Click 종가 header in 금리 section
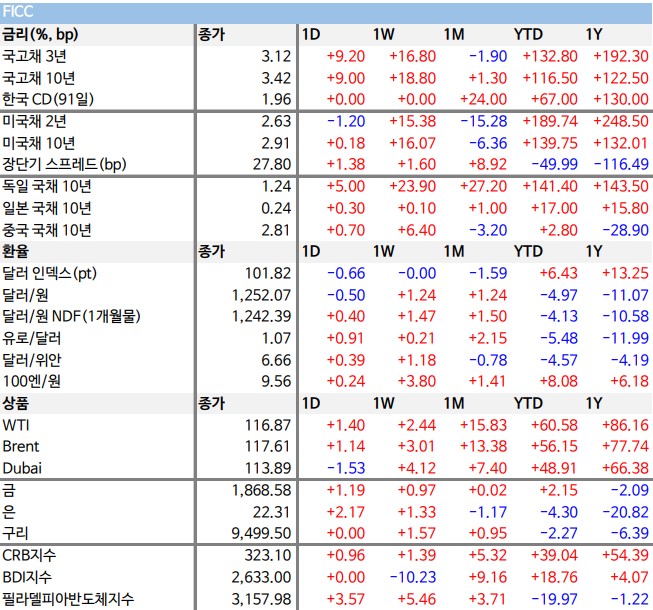 click(x=212, y=35)
